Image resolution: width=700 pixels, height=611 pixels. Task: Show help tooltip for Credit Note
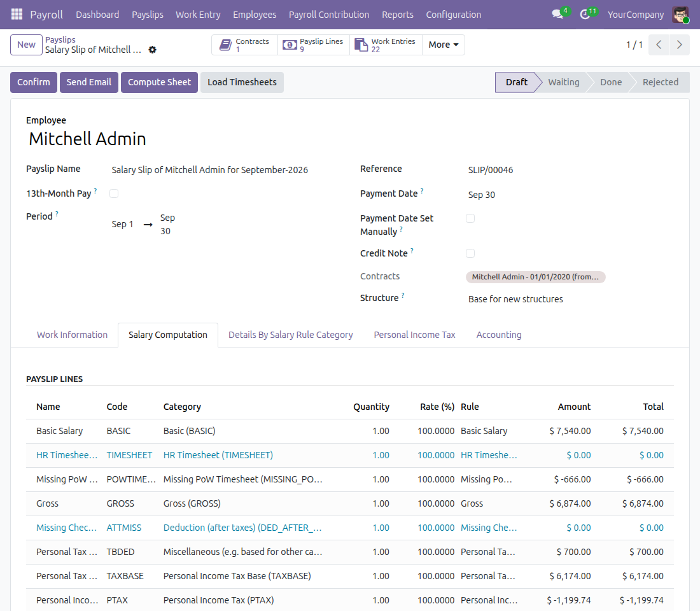click(412, 251)
